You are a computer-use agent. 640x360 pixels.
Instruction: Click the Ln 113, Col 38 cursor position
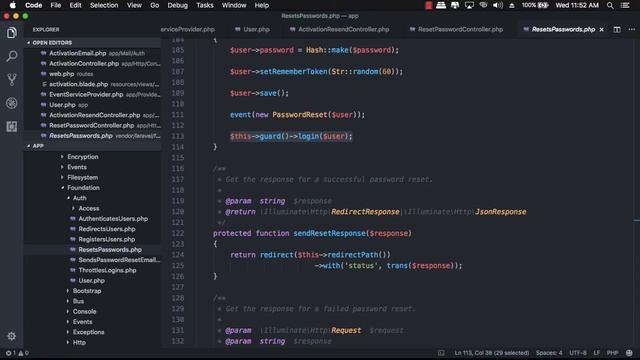(x=491, y=353)
